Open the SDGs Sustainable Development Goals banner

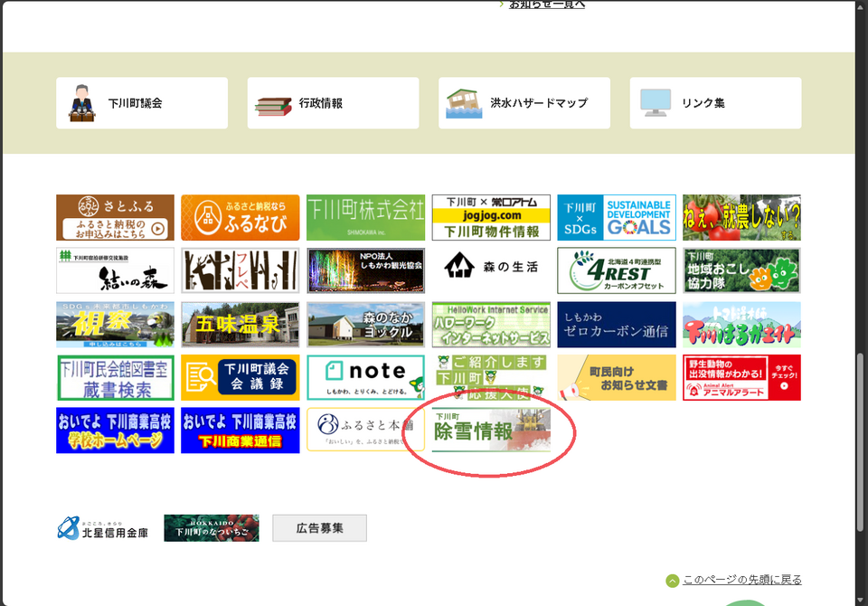pyautogui.click(x=616, y=218)
